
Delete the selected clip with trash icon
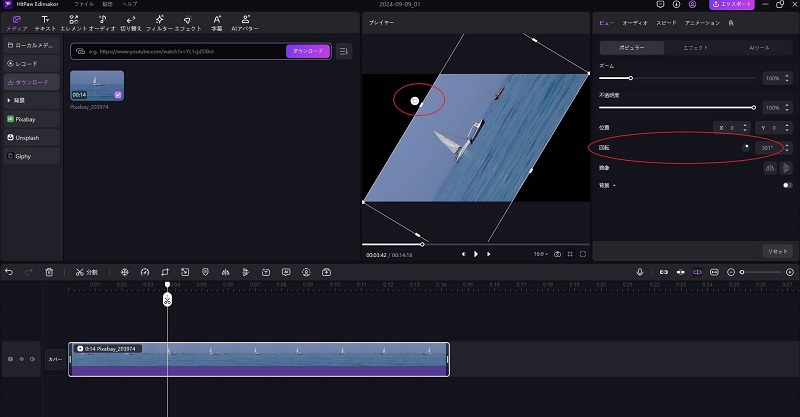(x=49, y=272)
